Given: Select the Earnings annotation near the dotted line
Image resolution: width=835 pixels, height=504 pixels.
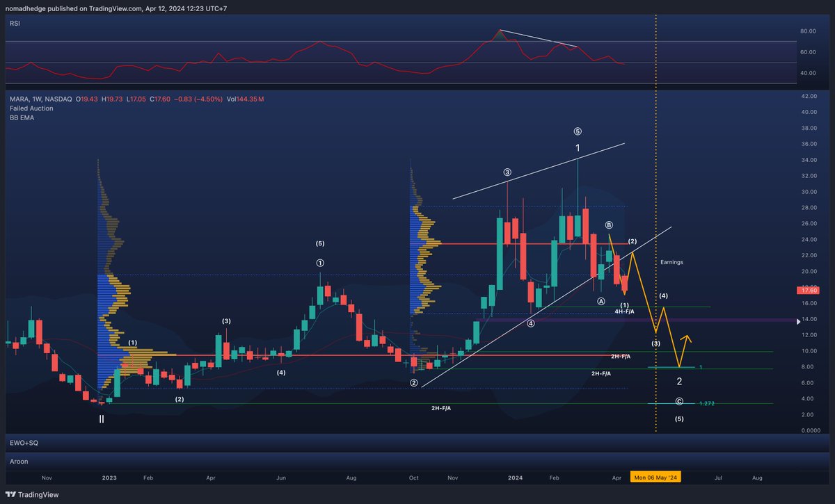Looking at the screenshot, I should tap(671, 262).
